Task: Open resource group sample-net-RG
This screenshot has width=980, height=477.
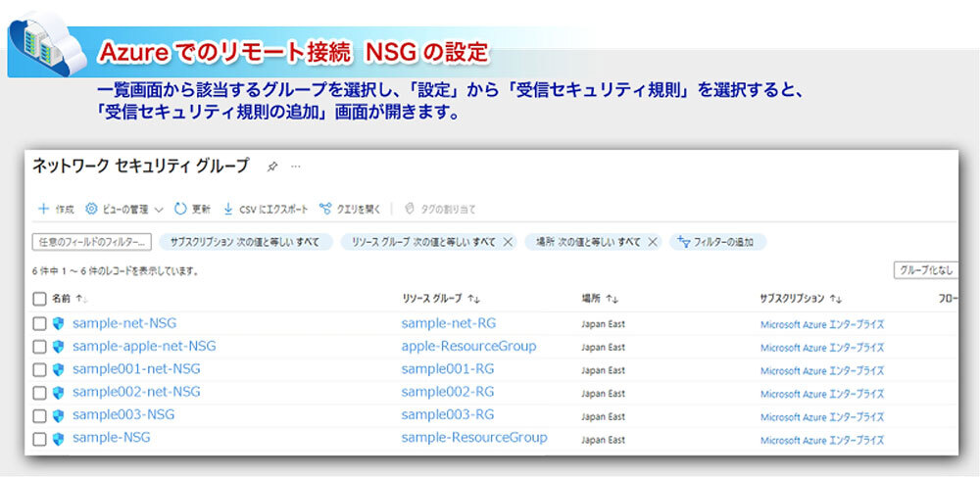Action: [449, 323]
